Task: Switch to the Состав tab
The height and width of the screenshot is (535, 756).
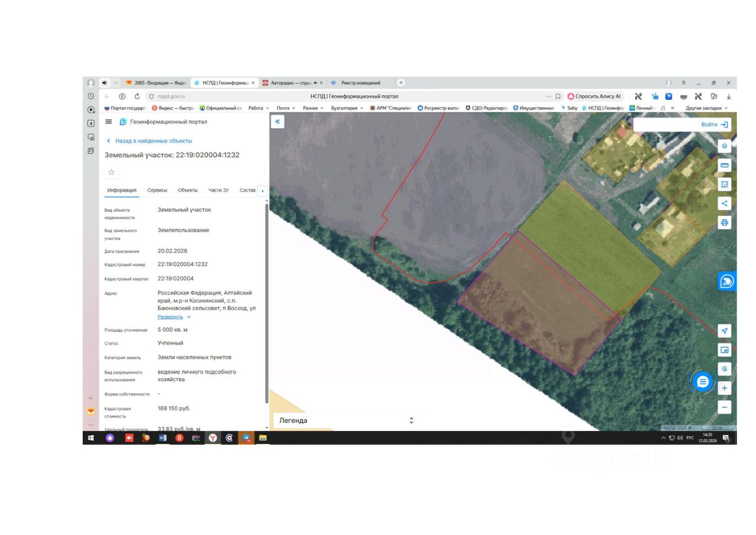Action: (247, 190)
